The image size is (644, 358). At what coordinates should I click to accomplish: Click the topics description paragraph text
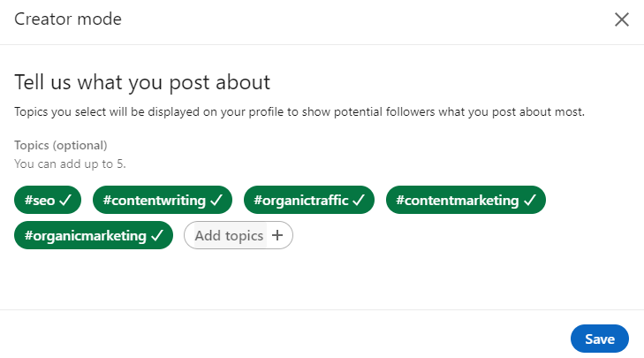299,112
